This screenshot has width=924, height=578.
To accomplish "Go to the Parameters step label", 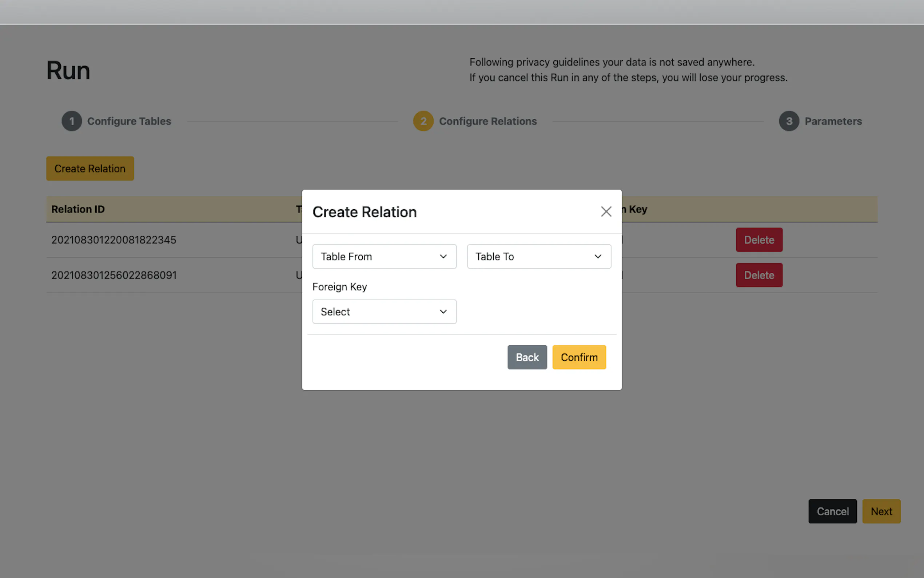I will (x=833, y=121).
